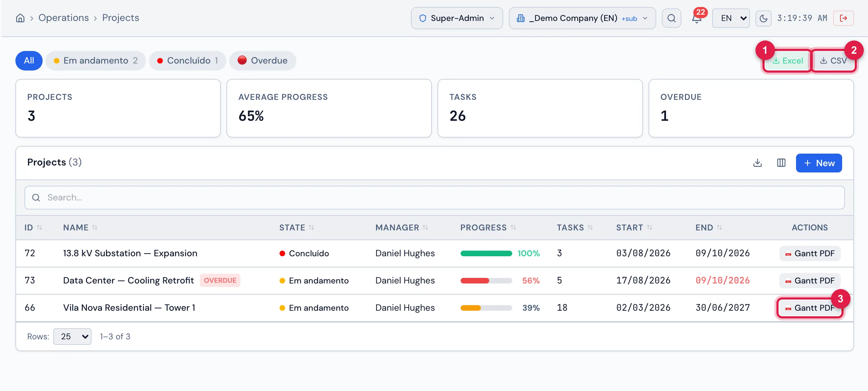Export to Excel

[x=788, y=61]
